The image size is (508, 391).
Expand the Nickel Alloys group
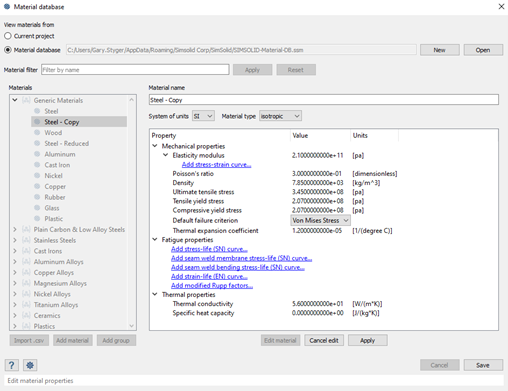(x=15, y=294)
